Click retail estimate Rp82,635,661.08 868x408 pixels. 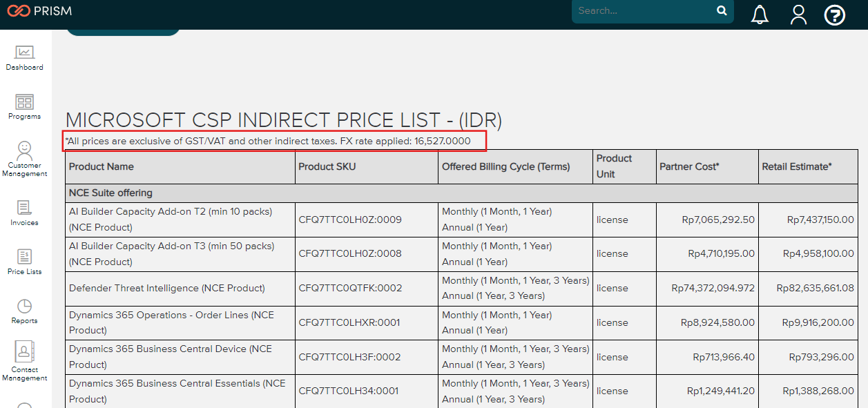[816, 289]
